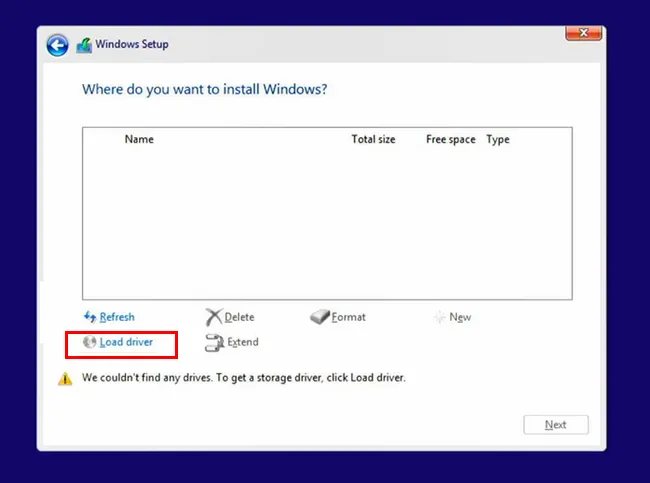Click the Type column header

point(498,140)
